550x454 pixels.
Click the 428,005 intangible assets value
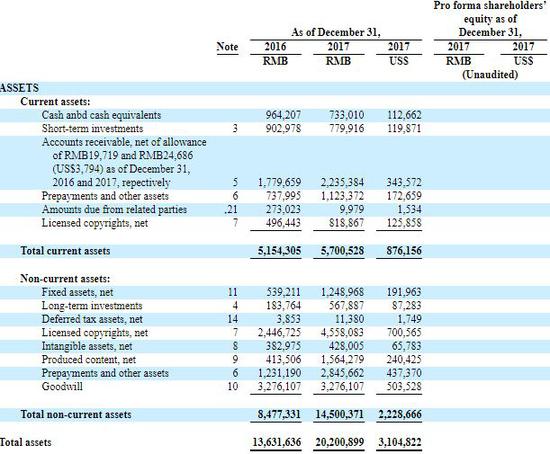point(346,346)
